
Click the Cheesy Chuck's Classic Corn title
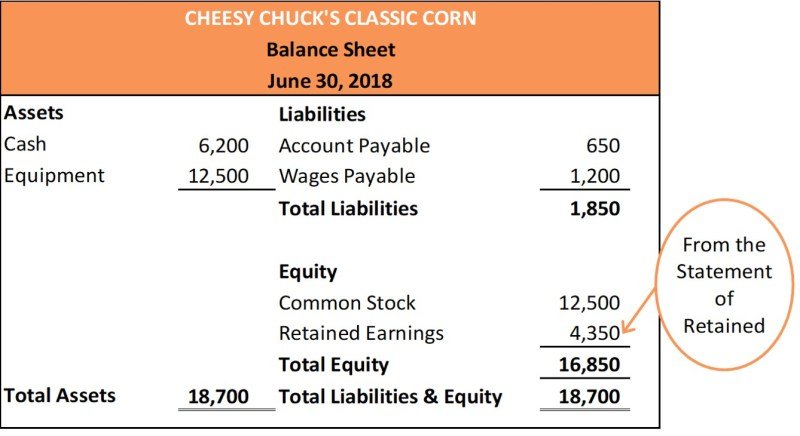tap(330, 18)
